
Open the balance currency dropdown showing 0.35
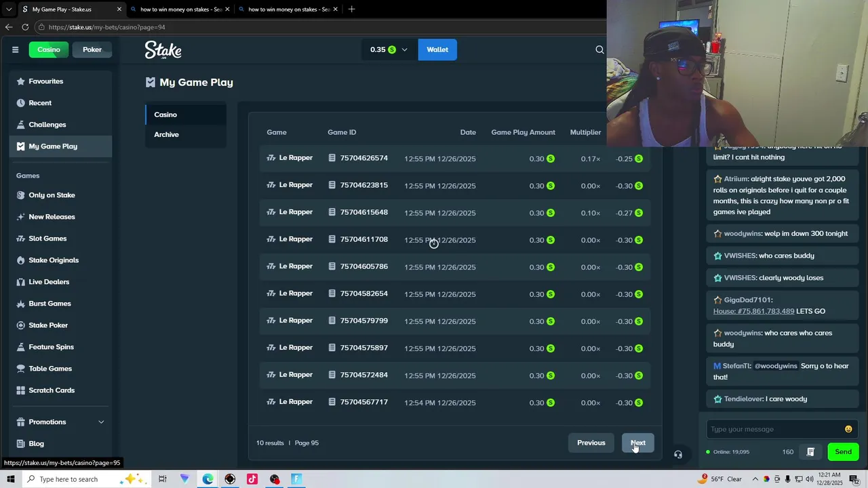click(x=389, y=49)
